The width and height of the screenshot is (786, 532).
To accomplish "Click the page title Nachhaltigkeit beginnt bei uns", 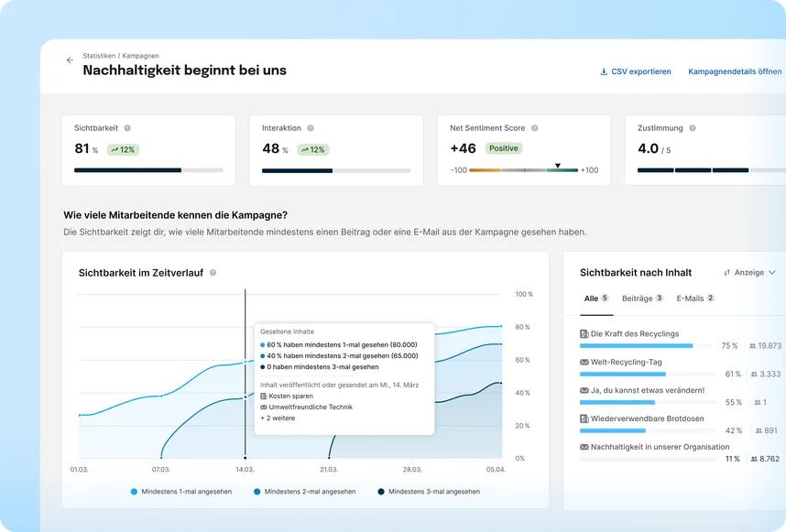I will (184, 71).
